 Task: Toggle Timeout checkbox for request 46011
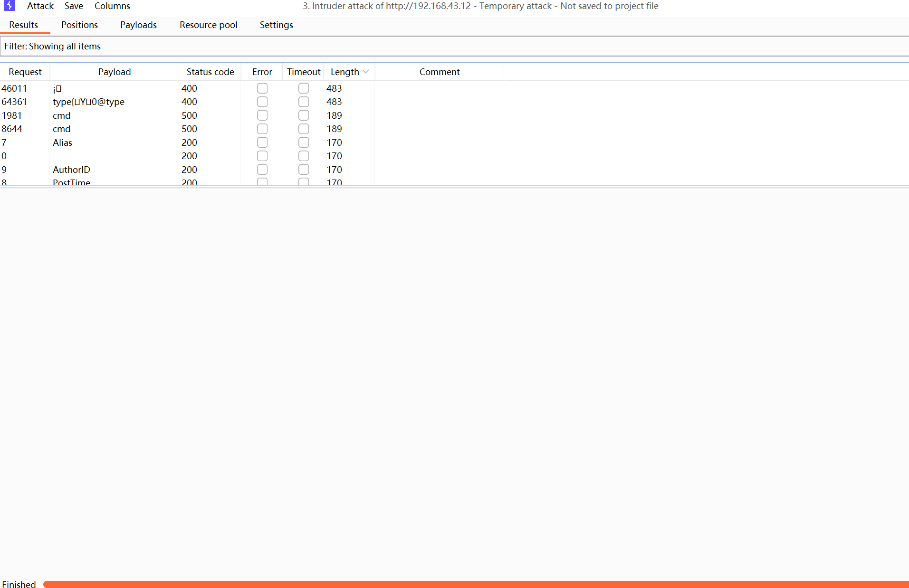click(x=304, y=88)
